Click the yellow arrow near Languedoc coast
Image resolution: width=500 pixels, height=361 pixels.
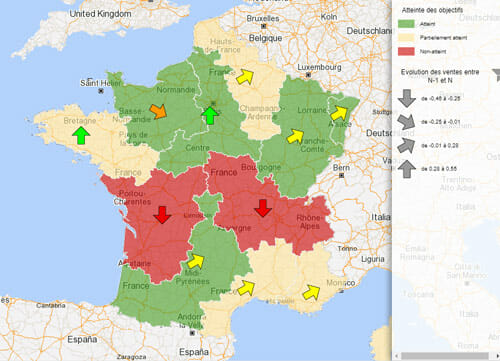(246, 287)
